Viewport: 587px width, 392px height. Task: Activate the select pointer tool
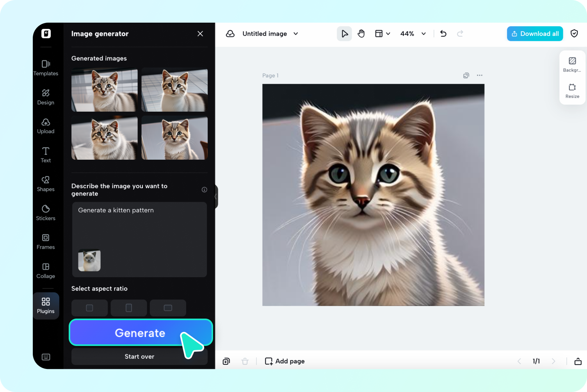344,34
